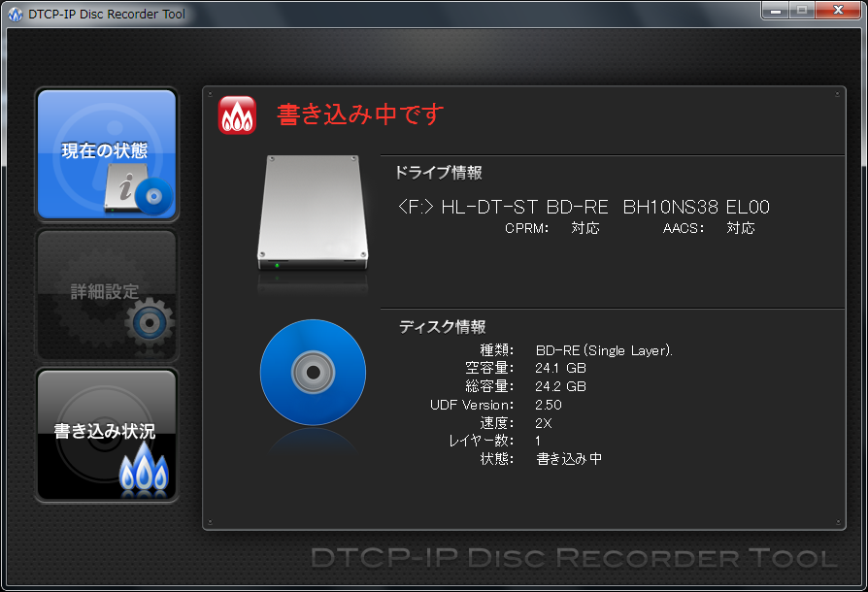Select the layer count value 1
868x592 pixels.
538,441
